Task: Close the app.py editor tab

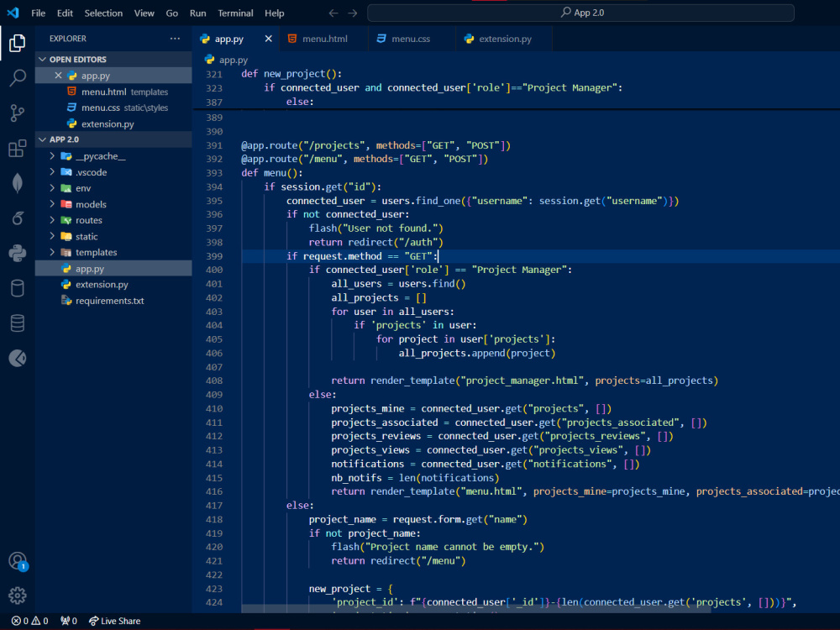Action: 269,39
